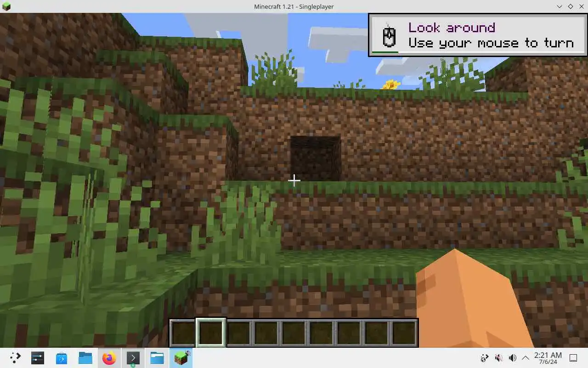Select the ninth hotbar slot
The image size is (588, 368).
[404, 333]
